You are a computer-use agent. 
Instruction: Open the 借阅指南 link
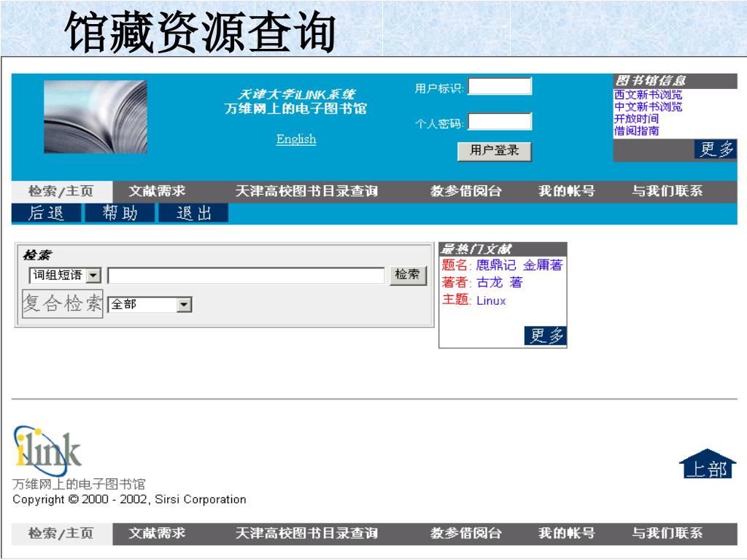636,131
